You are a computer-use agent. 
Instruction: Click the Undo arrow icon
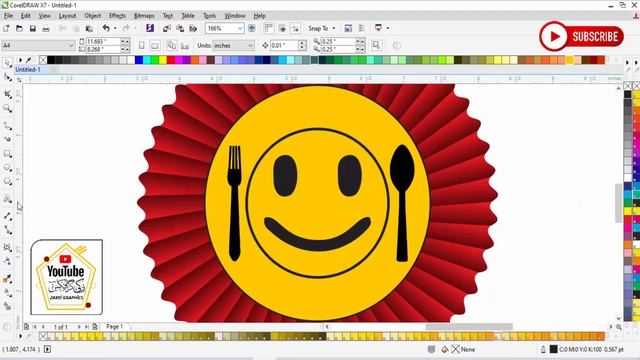pyautogui.click(x=106, y=28)
